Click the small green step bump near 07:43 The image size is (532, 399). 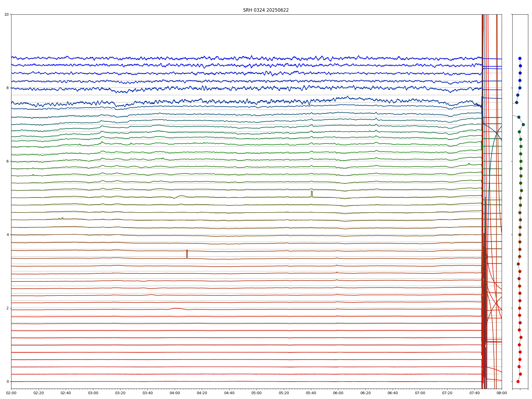point(469,164)
